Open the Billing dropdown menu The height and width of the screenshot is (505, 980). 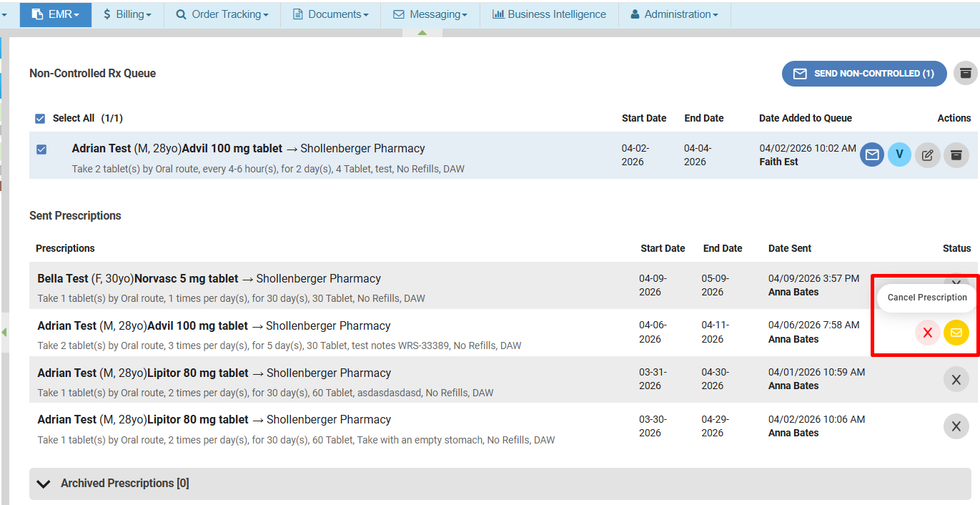[x=127, y=14]
